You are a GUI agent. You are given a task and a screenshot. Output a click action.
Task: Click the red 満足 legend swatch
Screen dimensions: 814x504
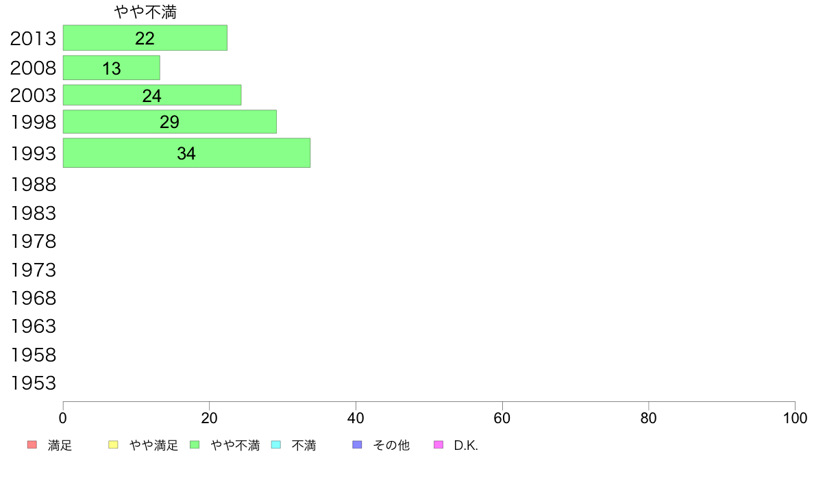(x=32, y=445)
